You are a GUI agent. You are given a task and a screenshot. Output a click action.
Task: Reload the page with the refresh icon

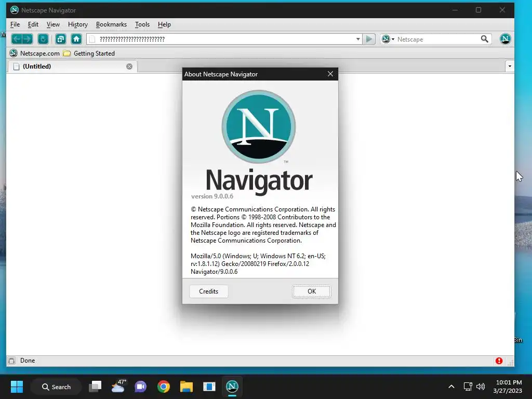[x=43, y=39]
